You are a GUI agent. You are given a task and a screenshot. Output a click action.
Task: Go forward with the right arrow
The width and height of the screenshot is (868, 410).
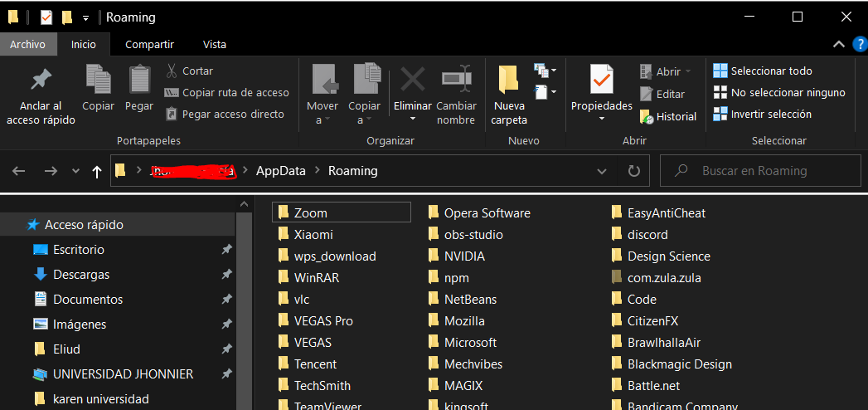[51, 171]
